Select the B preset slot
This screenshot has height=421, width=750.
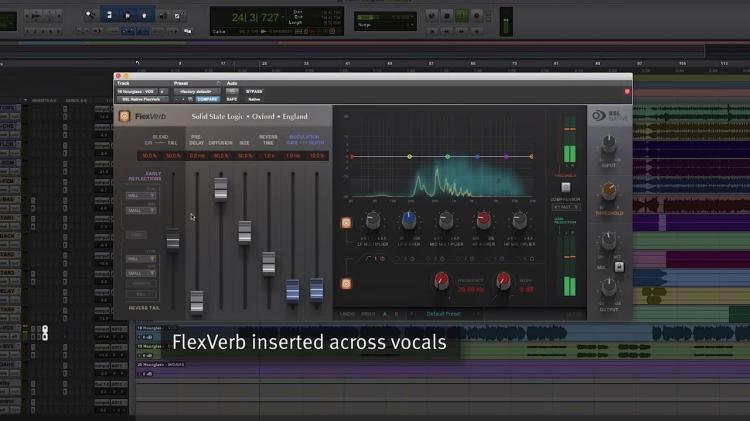coord(397,314)
